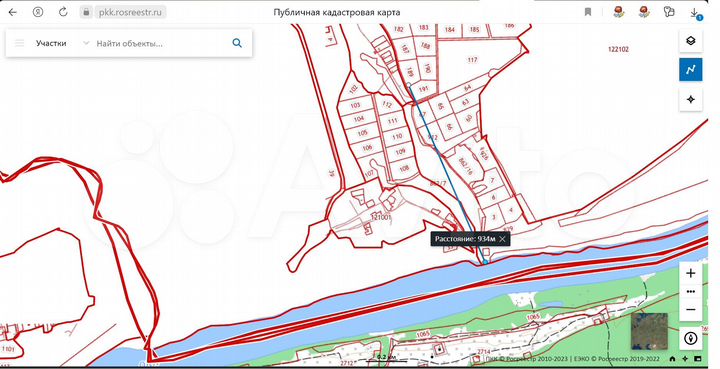Screen dimensions: 720x369
Task: Open the Yandex home icon in toolbar
Action: 38,12
